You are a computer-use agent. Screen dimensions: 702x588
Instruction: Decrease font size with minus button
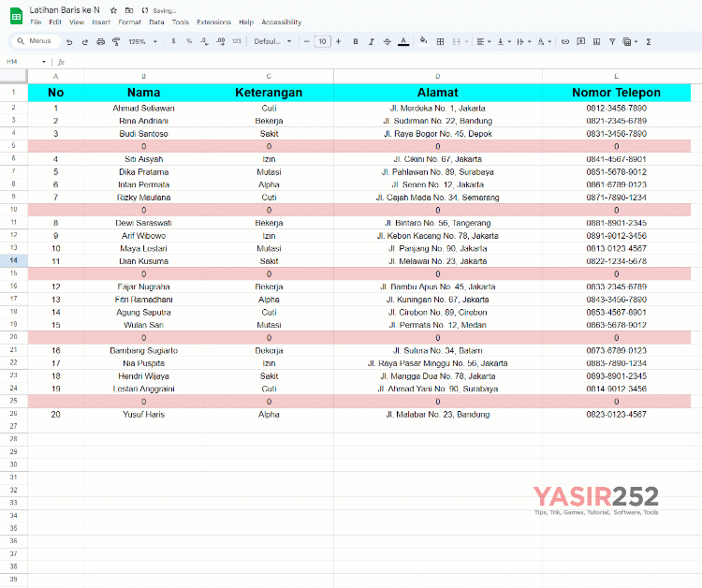(306, 41)
